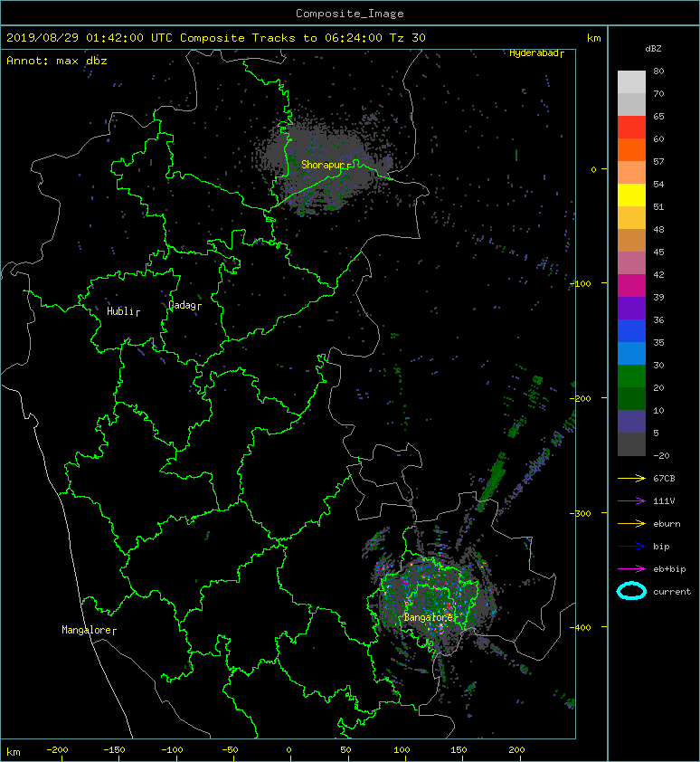Image resolution: width=700 pixels, height=762 pixels.
Task: Click the dBZ colorbar heading
Action: click(x=653, y=49)
